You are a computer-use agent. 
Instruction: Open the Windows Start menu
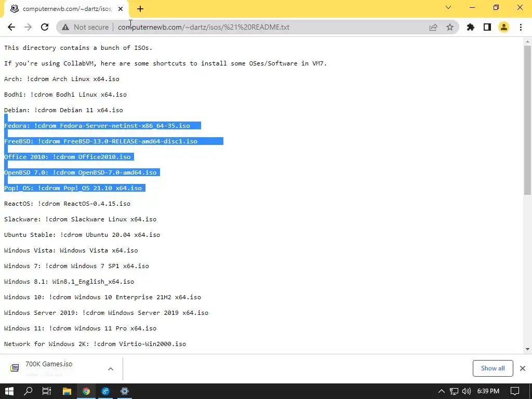click(x=9, y=391)
